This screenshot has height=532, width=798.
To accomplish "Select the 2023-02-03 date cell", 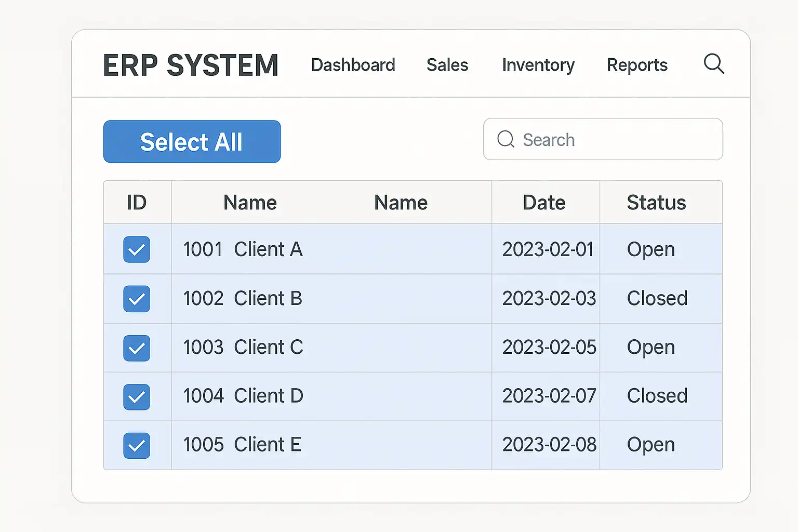I will coord(549,299).
